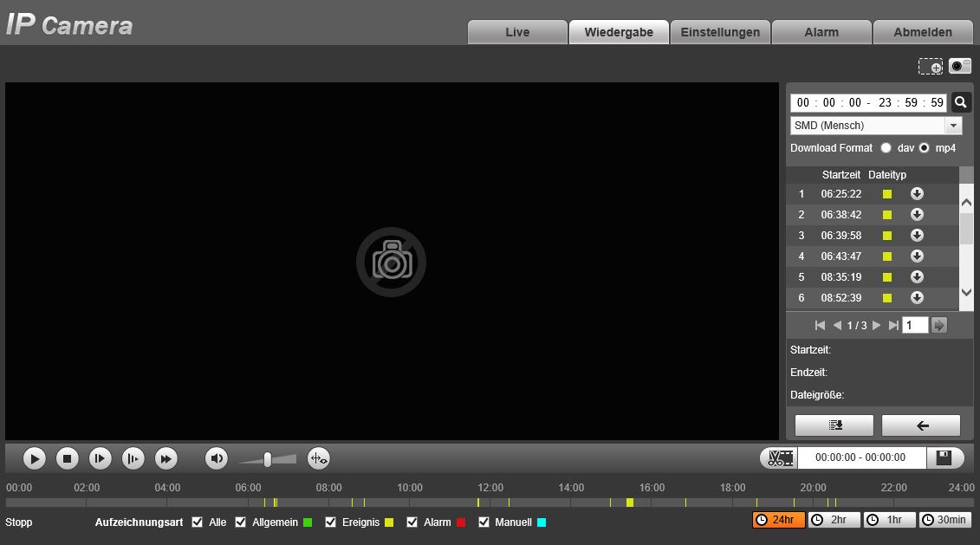Click the fast forward button
980x545 pixels.
coord(165,458)
